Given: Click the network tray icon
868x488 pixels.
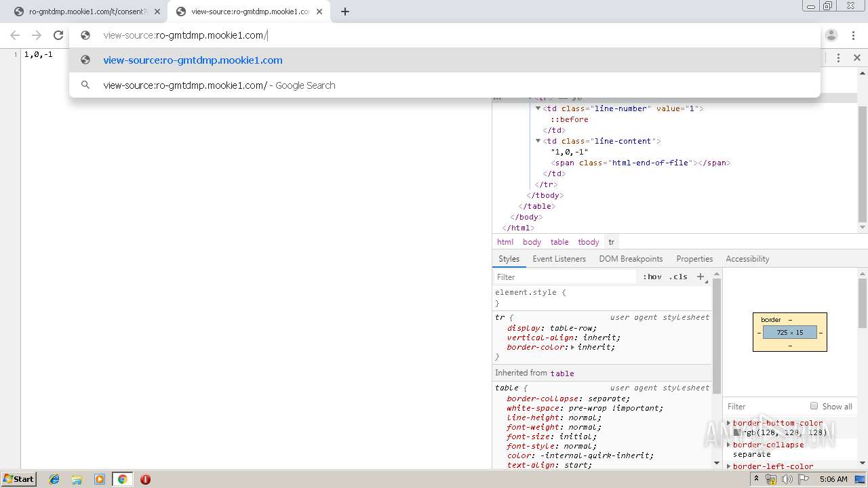Looking at the screenshot, I should point(771,479).
